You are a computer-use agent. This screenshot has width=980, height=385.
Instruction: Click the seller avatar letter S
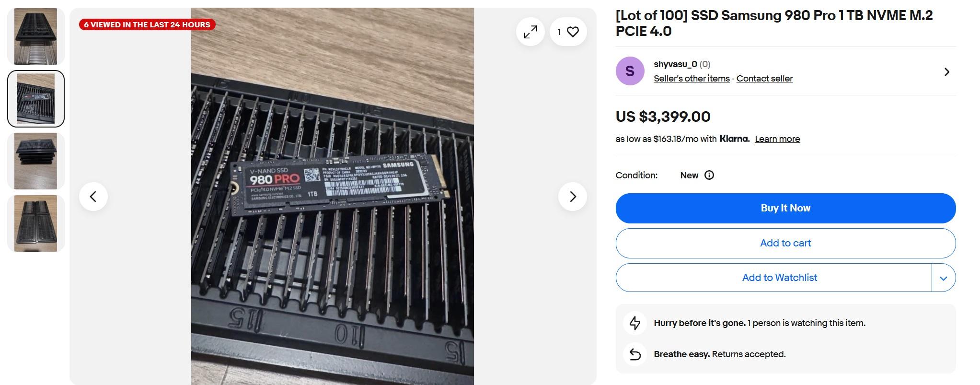pyautogui.click(x=630, y=71)
